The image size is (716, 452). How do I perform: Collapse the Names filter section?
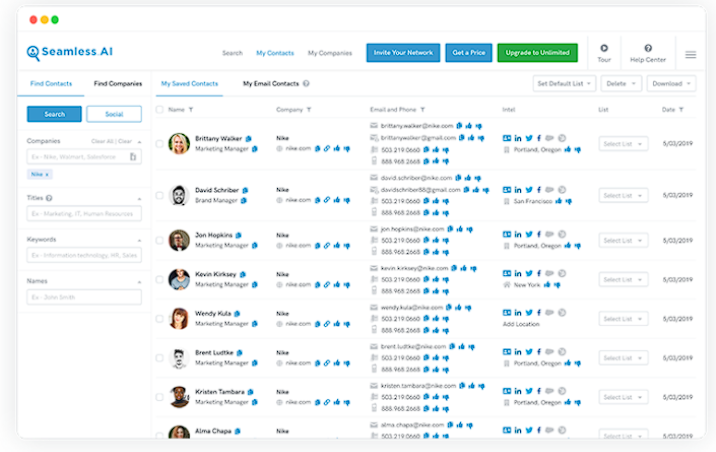pos(139,282)
